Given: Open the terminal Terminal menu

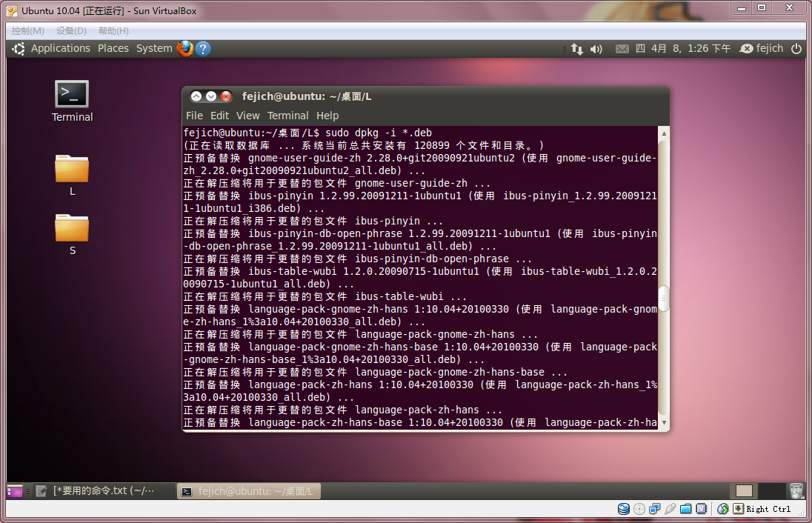Looking at the screenshot, I should pyautogui.click(x=288, y=116).
